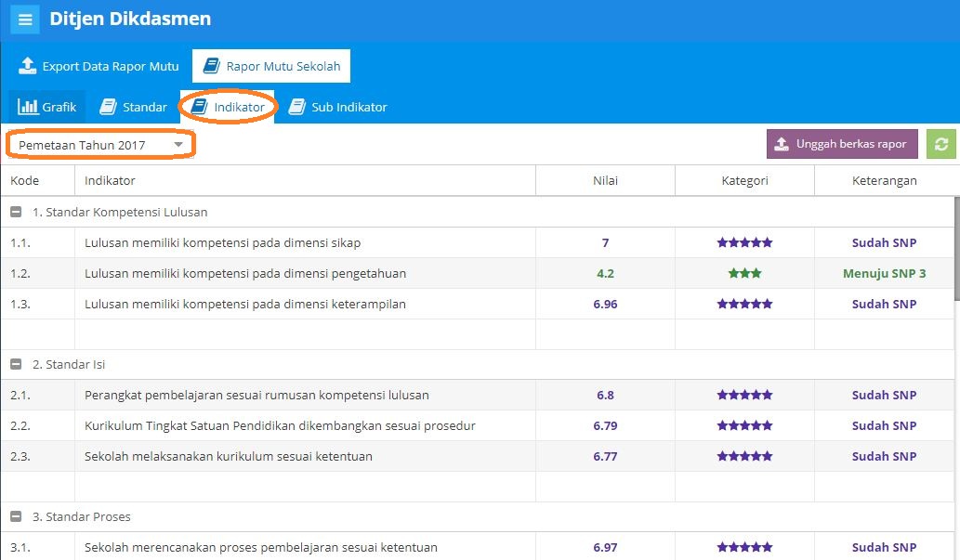The image size is (960, 560).
Task: Click the Indikator column header
Action: tap(305, 180)
